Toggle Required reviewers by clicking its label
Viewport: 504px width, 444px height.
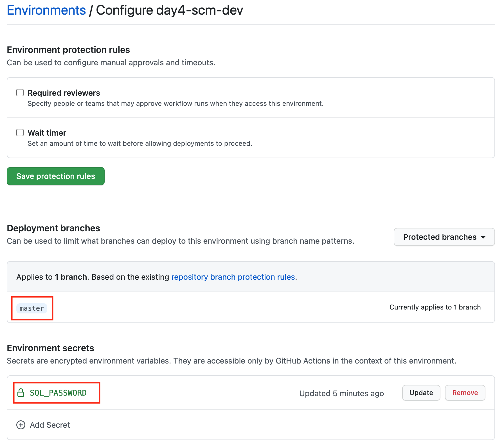pos(64,93)
